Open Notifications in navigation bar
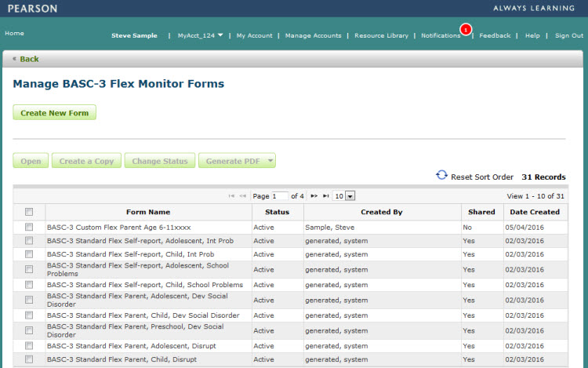 (x=441, y=35)
